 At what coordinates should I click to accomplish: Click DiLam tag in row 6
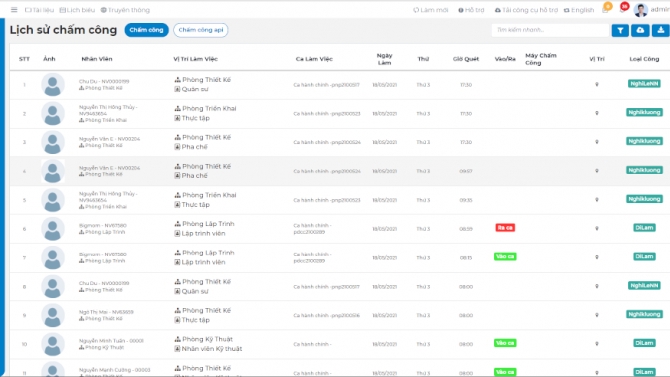click(x=644, y=228)
